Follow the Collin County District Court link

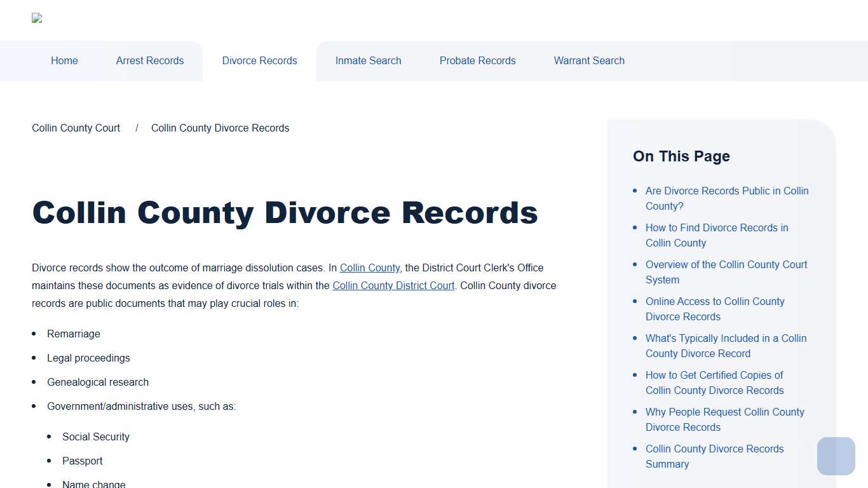coord(393,285)
